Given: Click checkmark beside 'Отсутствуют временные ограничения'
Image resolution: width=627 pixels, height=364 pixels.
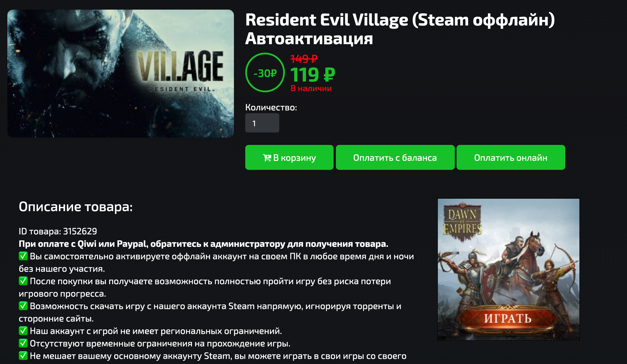Looking at the screenshot, I should (23, 343).
